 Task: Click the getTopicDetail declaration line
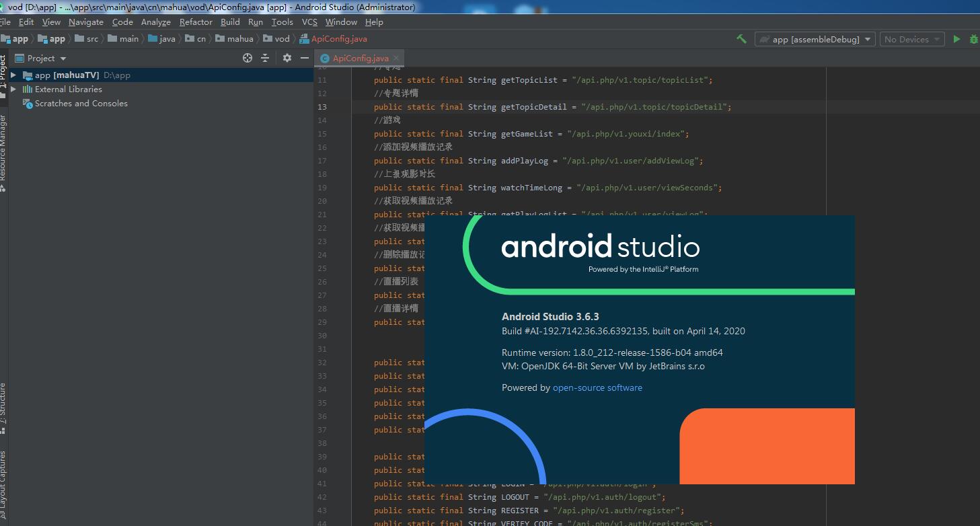[552, 107]
